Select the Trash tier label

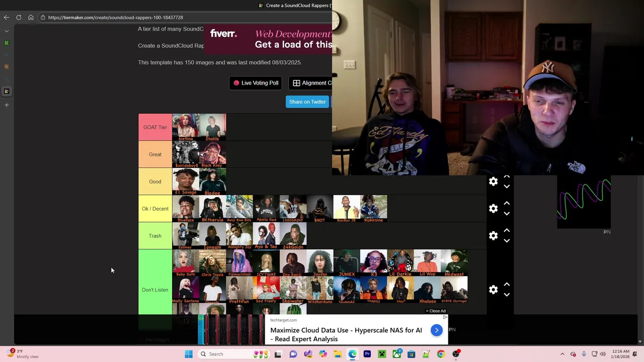coord(155,236)
